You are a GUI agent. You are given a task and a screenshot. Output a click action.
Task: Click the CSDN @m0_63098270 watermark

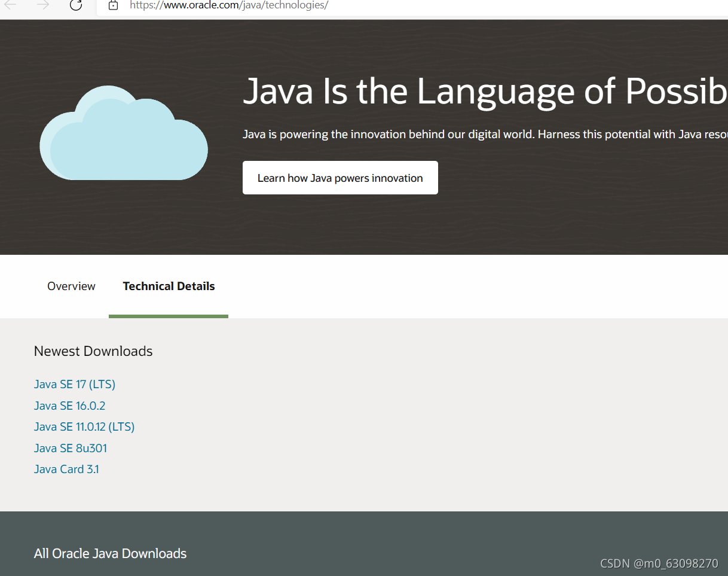tap(659, 563)
